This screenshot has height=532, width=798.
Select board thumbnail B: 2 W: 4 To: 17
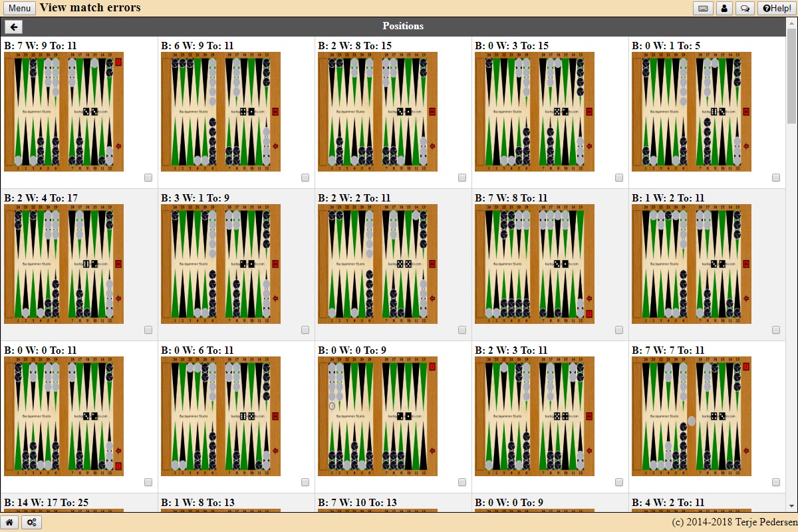[64, 264]
